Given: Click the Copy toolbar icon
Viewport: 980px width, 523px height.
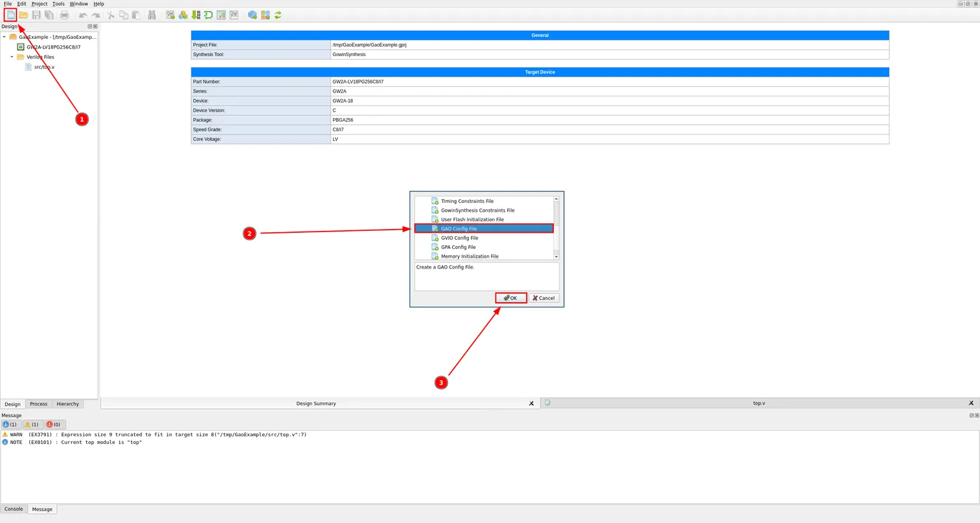Looking at the screenshot, I should click(124, 15).
